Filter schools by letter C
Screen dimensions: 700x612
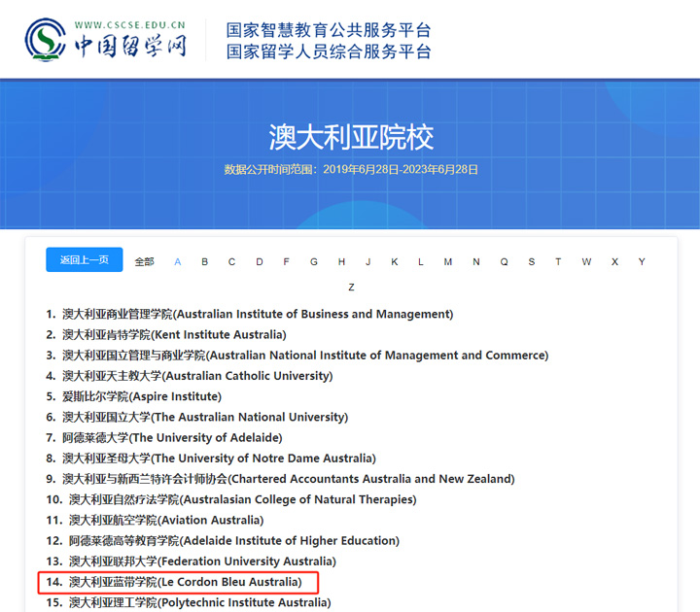(x=231, y=262)
